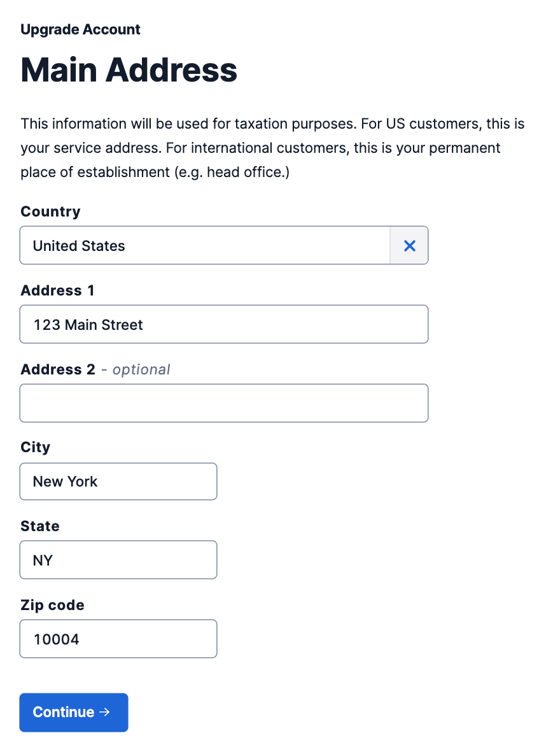The width and height of the screenshot is (560, 754).
Task: Select the Zip code field showing 10004
Action: 118,639
